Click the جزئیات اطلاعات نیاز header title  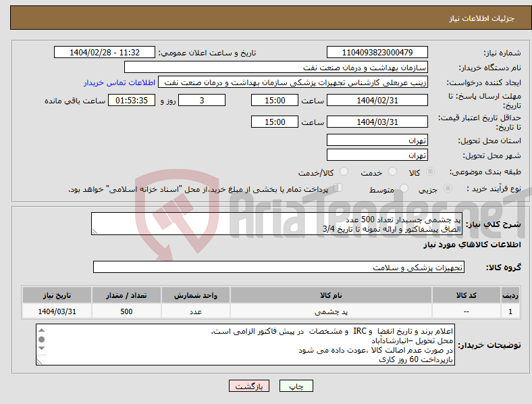pos(482,18)
